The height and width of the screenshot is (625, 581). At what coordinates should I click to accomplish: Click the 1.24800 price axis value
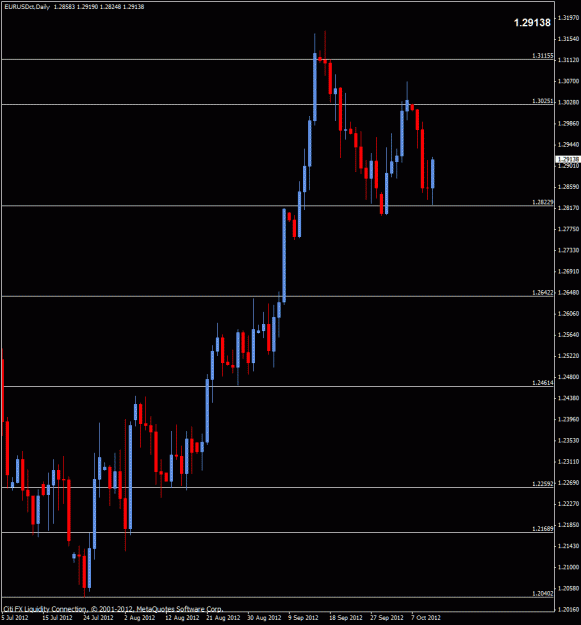568,377
